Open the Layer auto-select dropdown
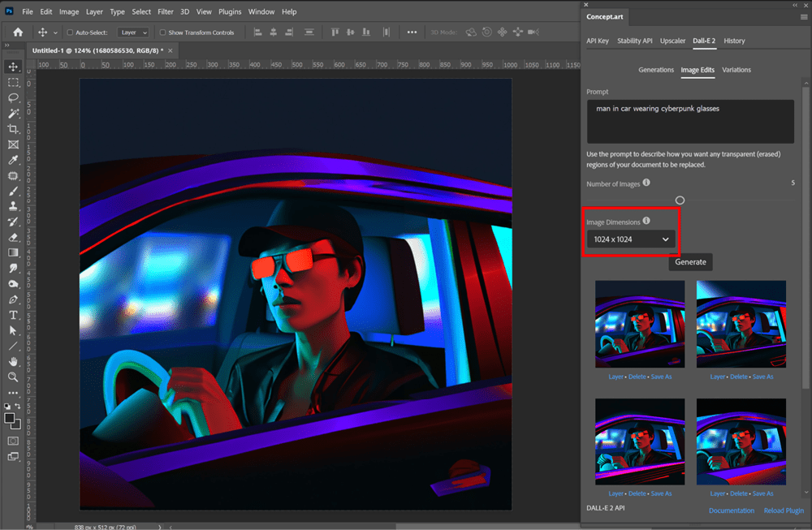Image resolution: width=812 pixels, height=530 pixels. tap(134, 32)
